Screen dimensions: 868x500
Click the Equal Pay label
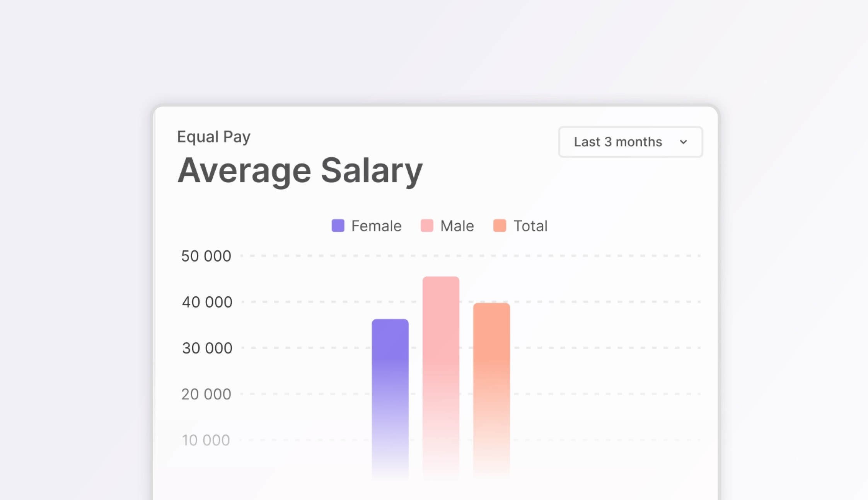[x=213, y=136]
